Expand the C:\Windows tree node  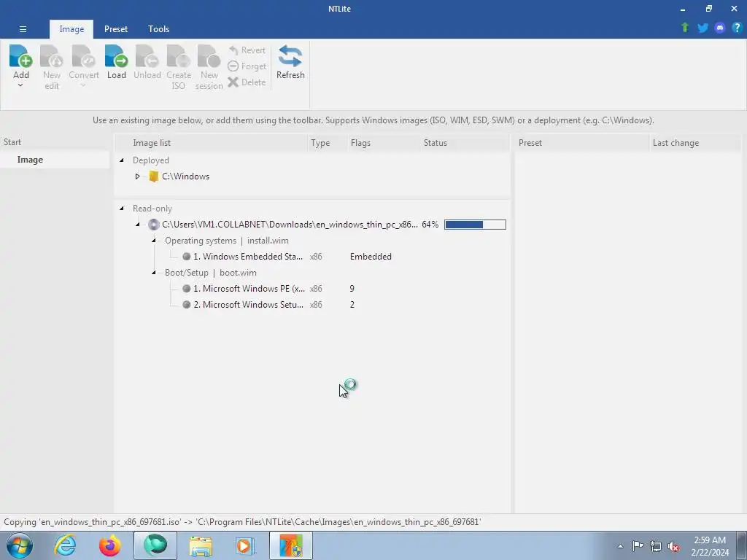137,176
